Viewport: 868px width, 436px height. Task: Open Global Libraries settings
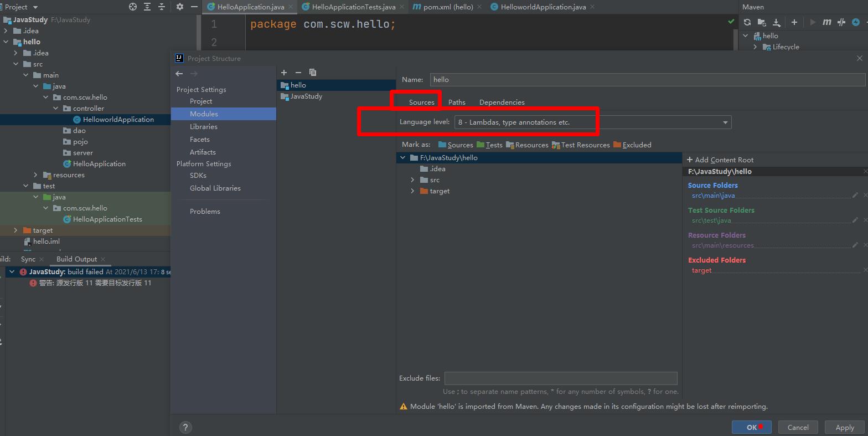(215, 188)
